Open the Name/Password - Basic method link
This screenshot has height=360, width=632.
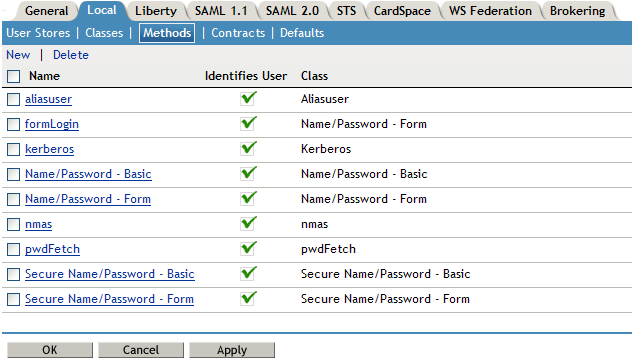point(88,174)
